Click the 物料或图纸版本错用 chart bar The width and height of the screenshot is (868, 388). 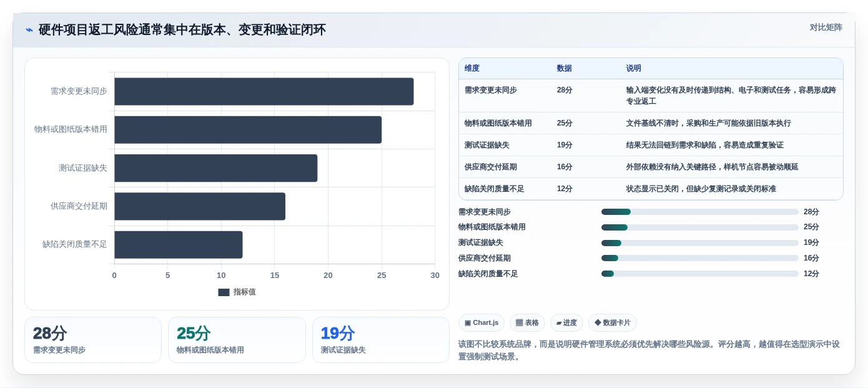(x=248, y=129)
